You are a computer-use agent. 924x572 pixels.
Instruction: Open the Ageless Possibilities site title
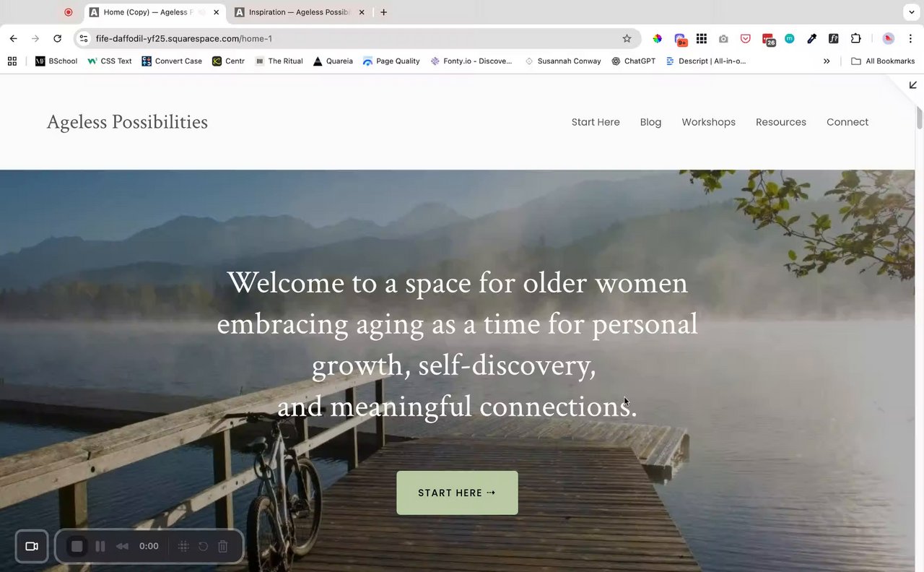(127, 122)
